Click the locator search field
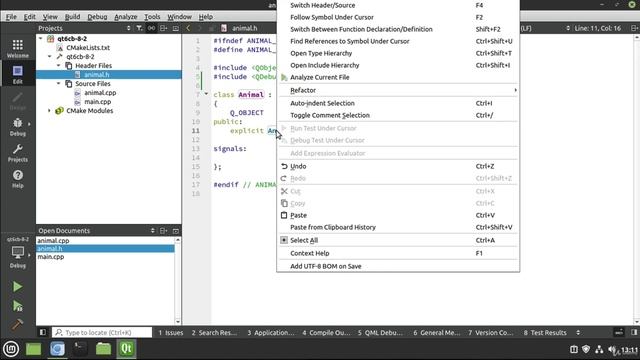640x360 pixels. [102, 332]
